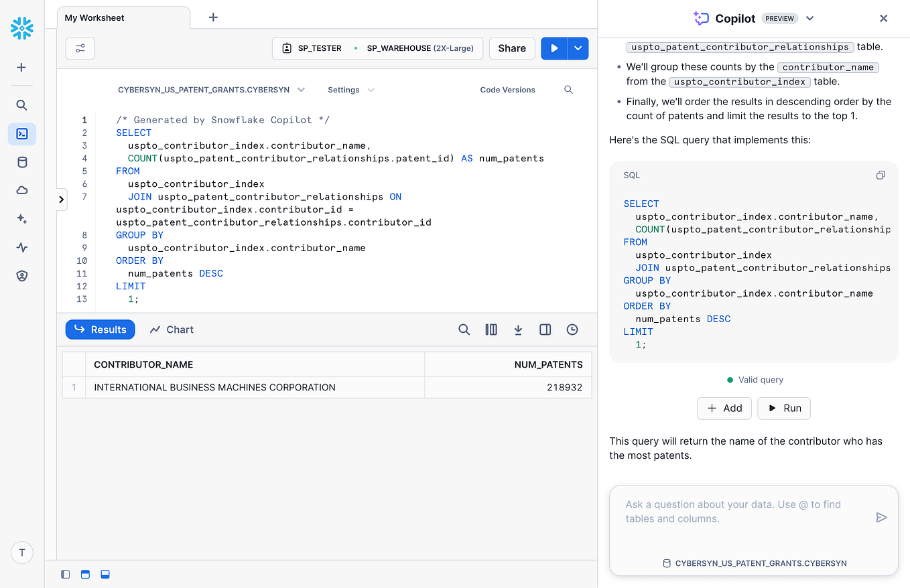Click the AI/ML sparkles icon in sidebar
This screenshot has width=910, height=588.
(22, 218)
